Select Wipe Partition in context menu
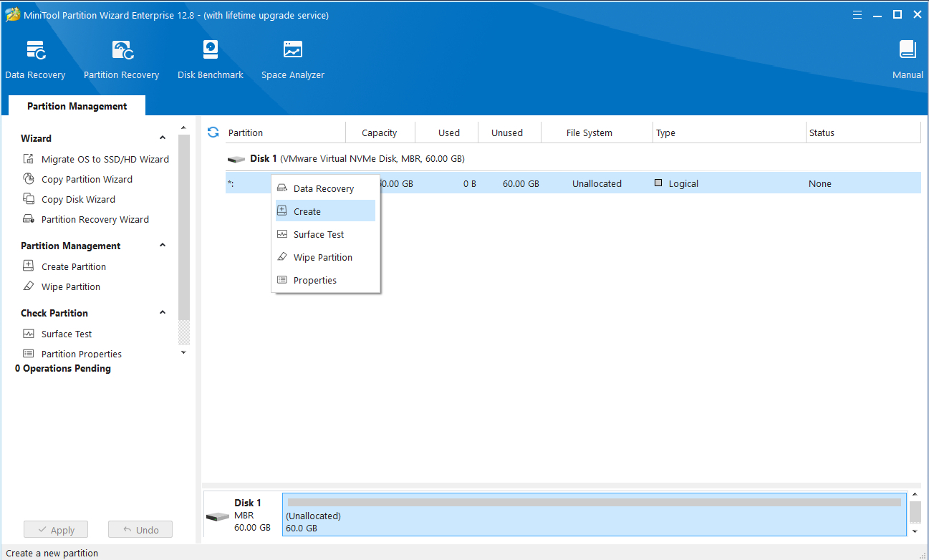Viewport: 929px width, 560px height. [x=322, y=257]
